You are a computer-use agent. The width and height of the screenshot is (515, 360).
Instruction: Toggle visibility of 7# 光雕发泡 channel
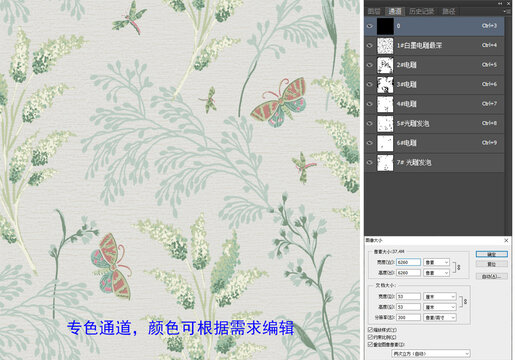click(370, 162)
